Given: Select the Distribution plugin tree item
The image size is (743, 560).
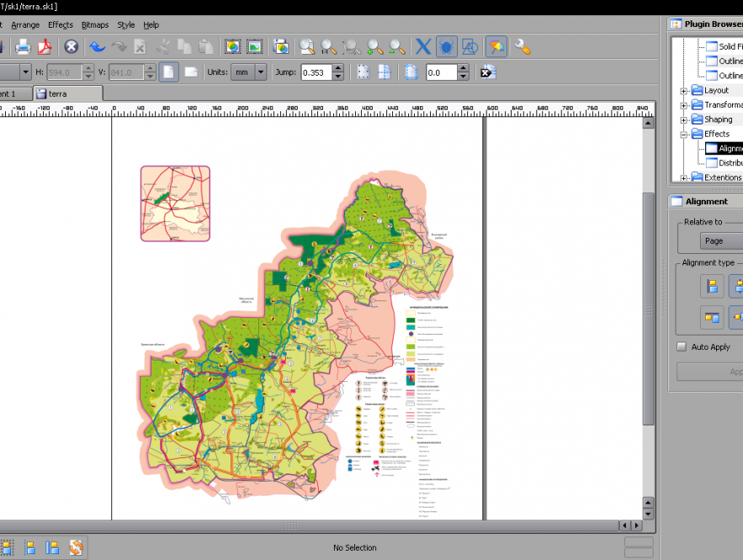Looking at the screenshot, I should pyautogui.click(x=724, y=163).
